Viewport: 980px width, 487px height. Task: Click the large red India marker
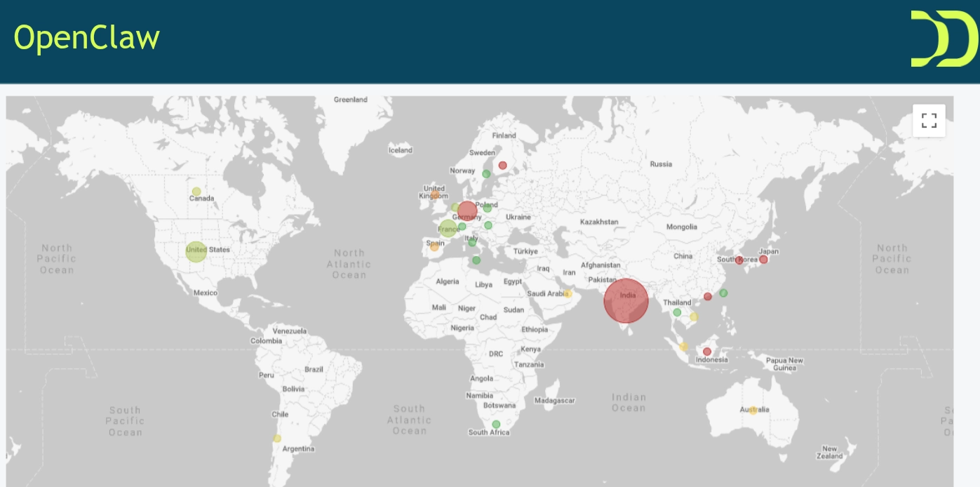point(625,300)
